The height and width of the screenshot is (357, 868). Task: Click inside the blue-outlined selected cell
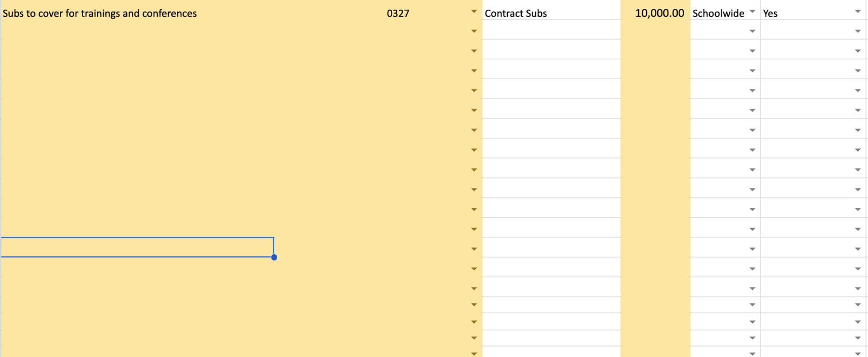[x=137, y=247]
